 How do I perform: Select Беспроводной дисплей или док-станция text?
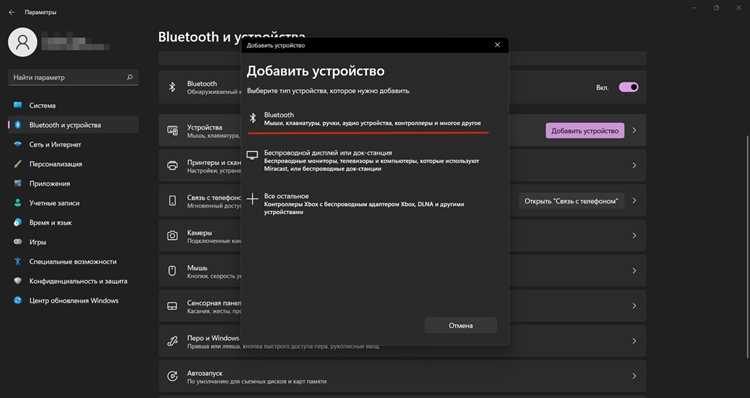tap(328, 153)
